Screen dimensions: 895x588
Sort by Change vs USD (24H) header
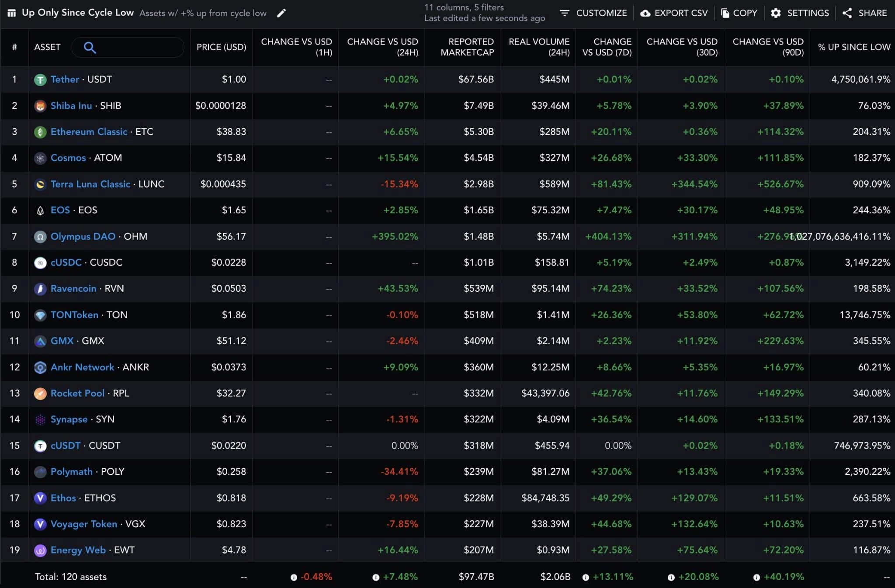(x=382, y=47)
